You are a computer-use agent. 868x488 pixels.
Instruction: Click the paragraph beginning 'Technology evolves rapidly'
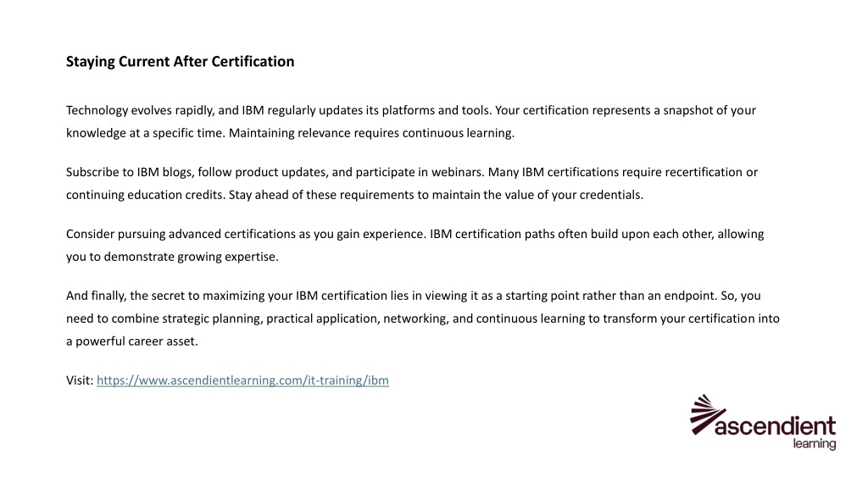click(411, 121)
